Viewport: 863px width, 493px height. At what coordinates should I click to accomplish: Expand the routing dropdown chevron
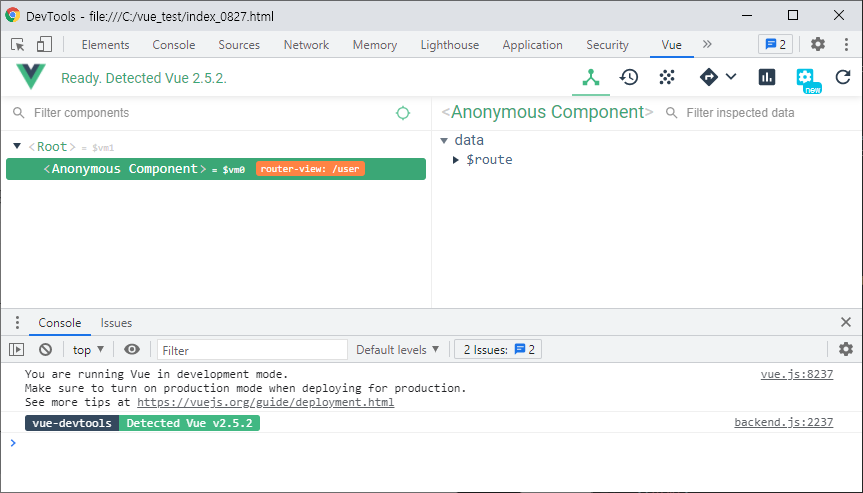731,76
